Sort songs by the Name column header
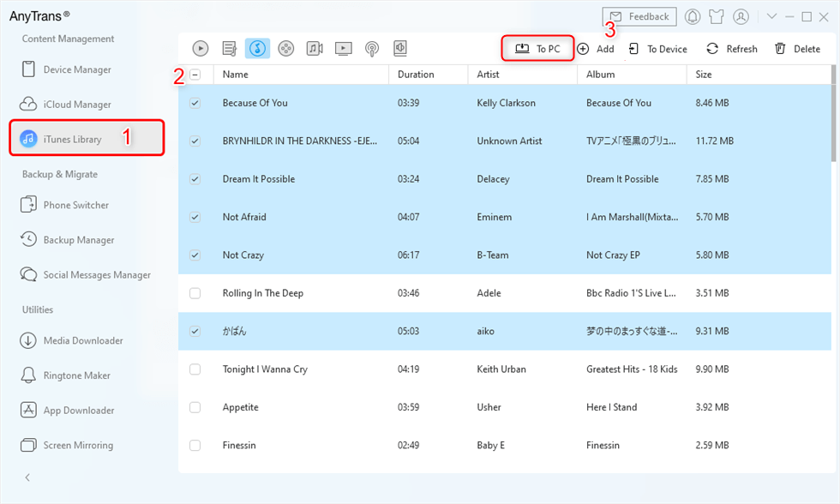840x504 pixels. tap(236, 75)
